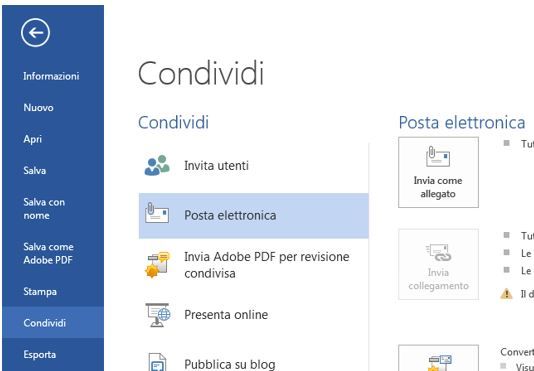The height and width of the screenshot is (371, 534).
Task: Click Invia come allegato button
Action: (x=438, y=172)
